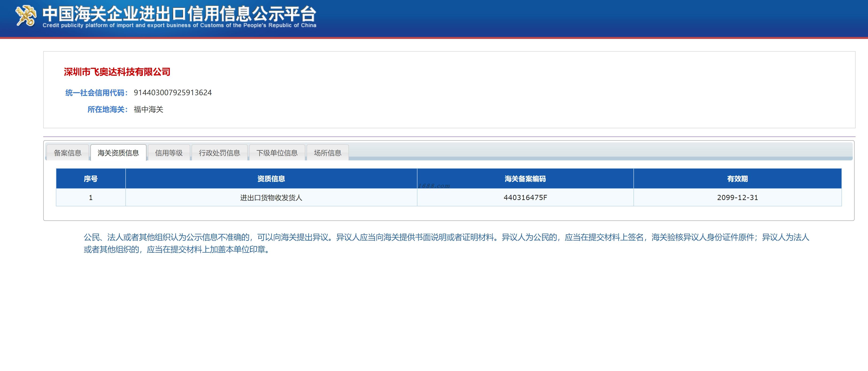Click the English platform subtitle text

click(x=179, y=25)
